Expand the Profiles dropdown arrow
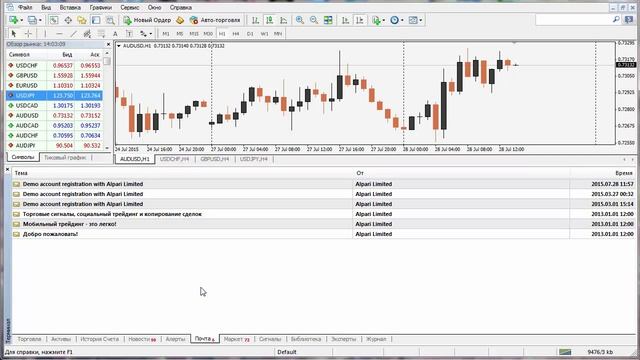This screenshot has height=360, width=640. point(40,20)
